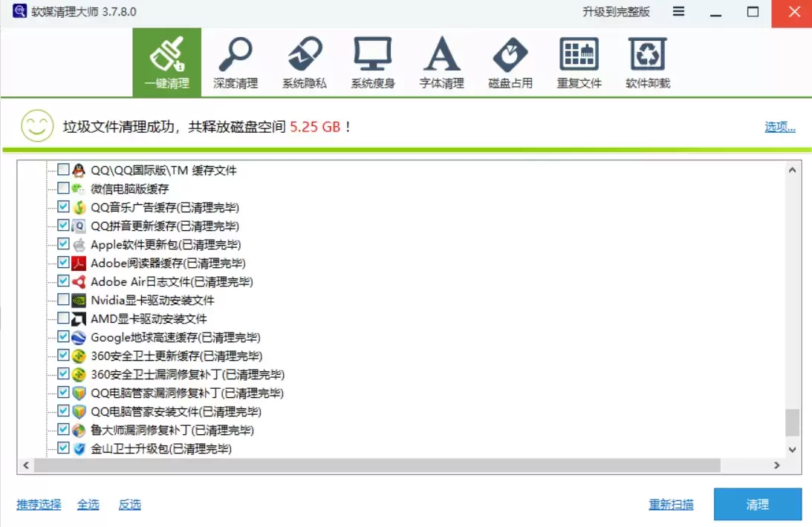
Task: Click the horizontal scroll right arrow
Action: coord(777,465)
